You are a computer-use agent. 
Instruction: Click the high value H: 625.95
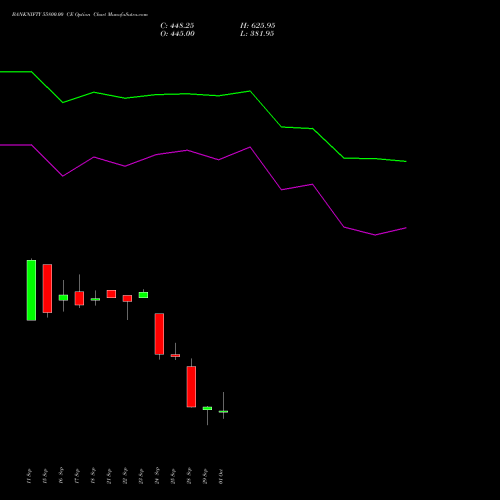pos(258,26)
